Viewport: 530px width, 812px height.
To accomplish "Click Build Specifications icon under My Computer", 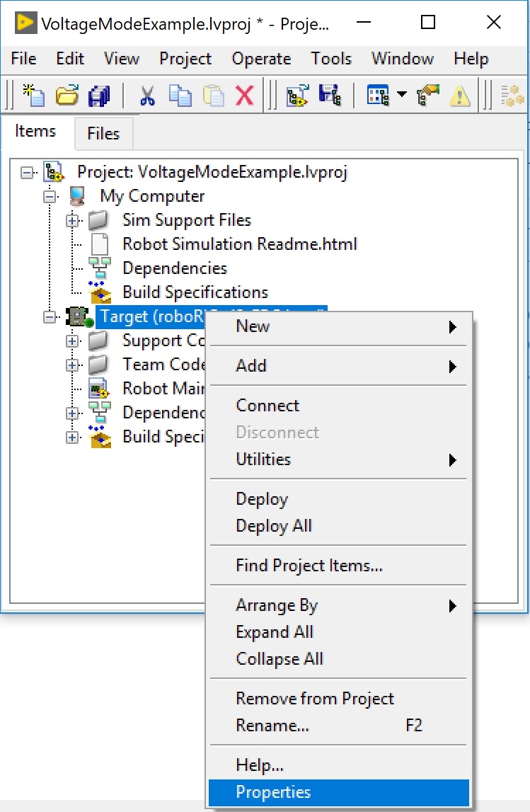I will pyautogui.click(x=99, y=292).
